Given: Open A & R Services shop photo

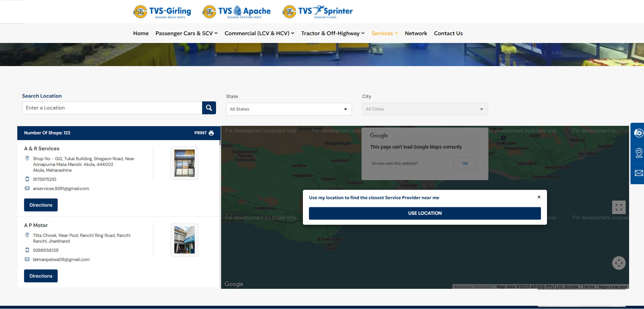Looking at the screenshot, I should (185, 163).
